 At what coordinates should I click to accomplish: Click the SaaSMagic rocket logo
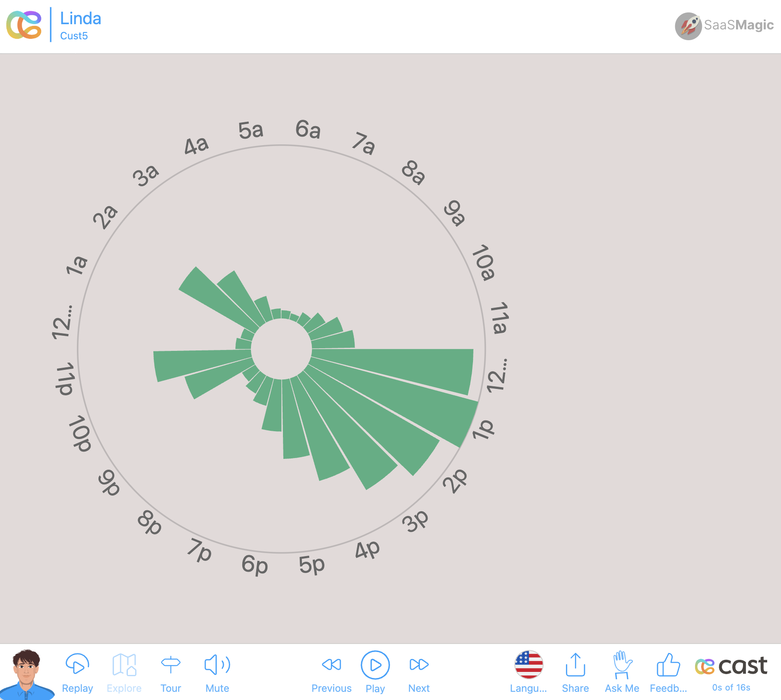point(688,26)
